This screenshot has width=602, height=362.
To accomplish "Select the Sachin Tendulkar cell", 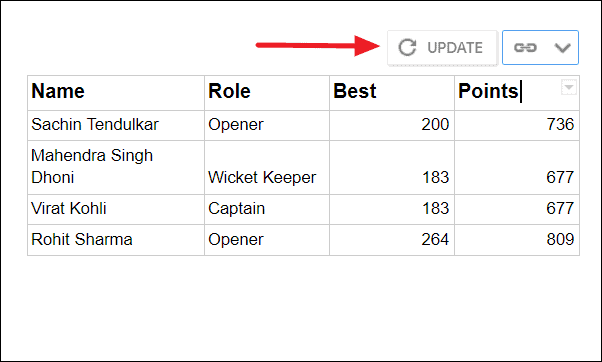I will point(116,125).
